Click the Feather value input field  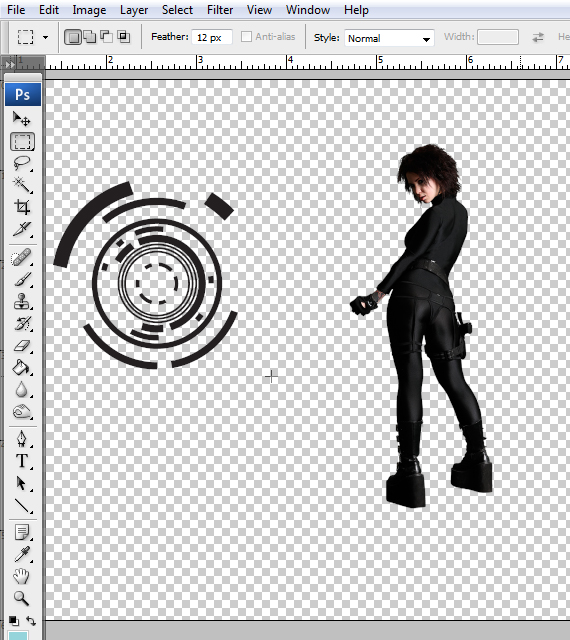click(x=212, y=38)
